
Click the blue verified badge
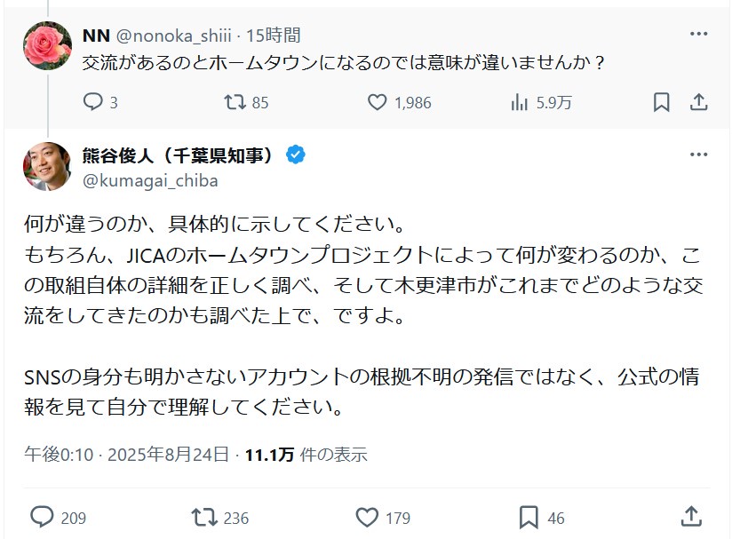295,155
